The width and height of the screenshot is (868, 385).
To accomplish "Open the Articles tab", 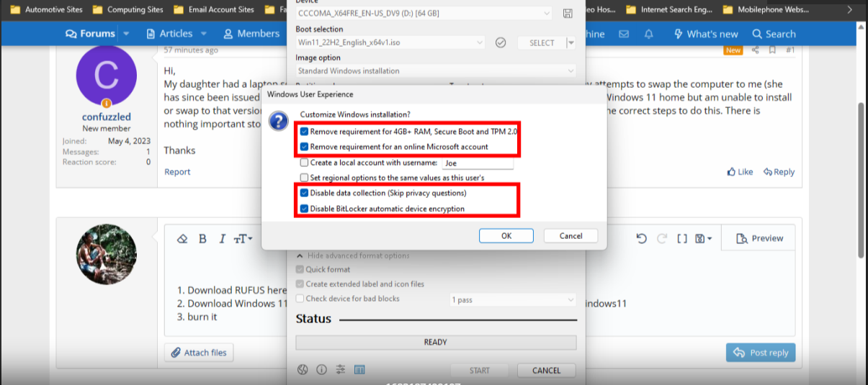I will [x=169, y=34].
